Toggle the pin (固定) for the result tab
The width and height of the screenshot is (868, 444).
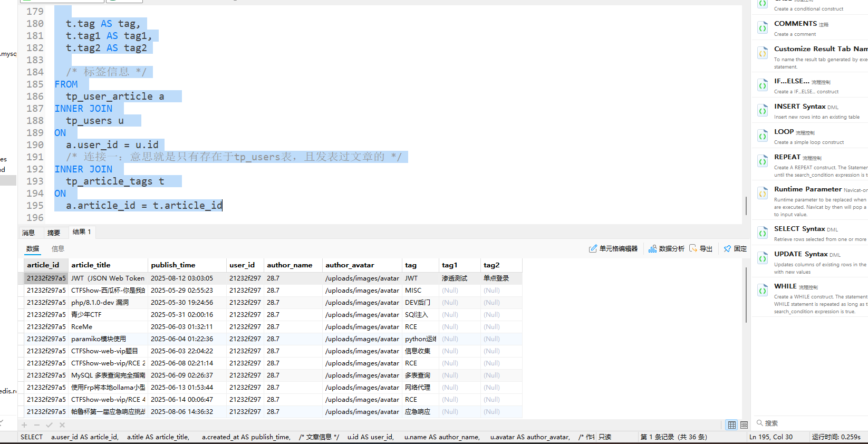coord(735,248)
